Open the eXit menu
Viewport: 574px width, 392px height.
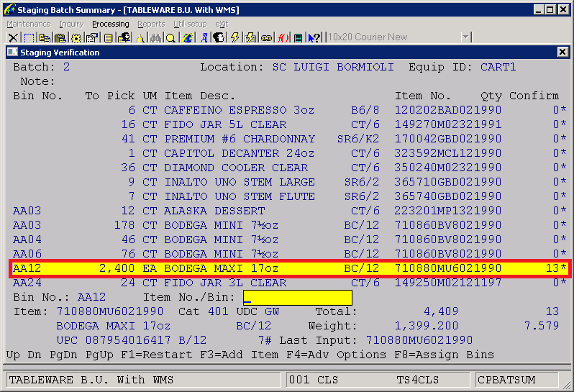(x=222, y=24)
